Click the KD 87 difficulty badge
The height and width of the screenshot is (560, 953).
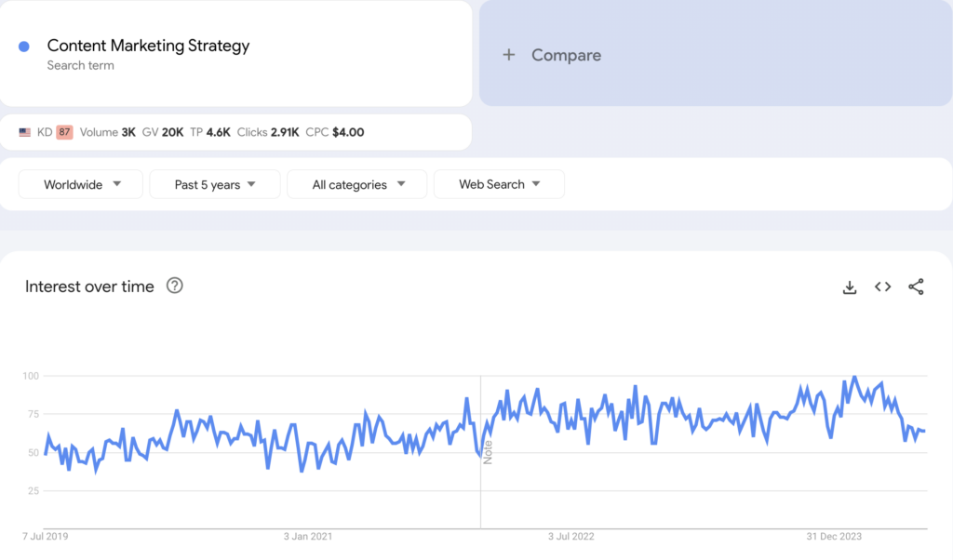63,132
